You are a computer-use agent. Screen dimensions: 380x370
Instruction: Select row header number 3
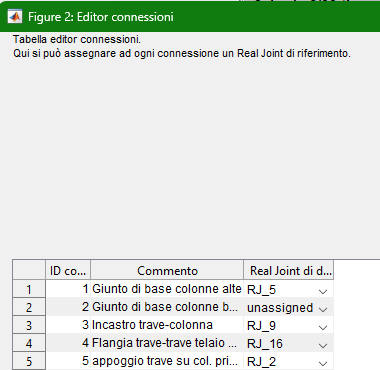click(x=29, y=325)
